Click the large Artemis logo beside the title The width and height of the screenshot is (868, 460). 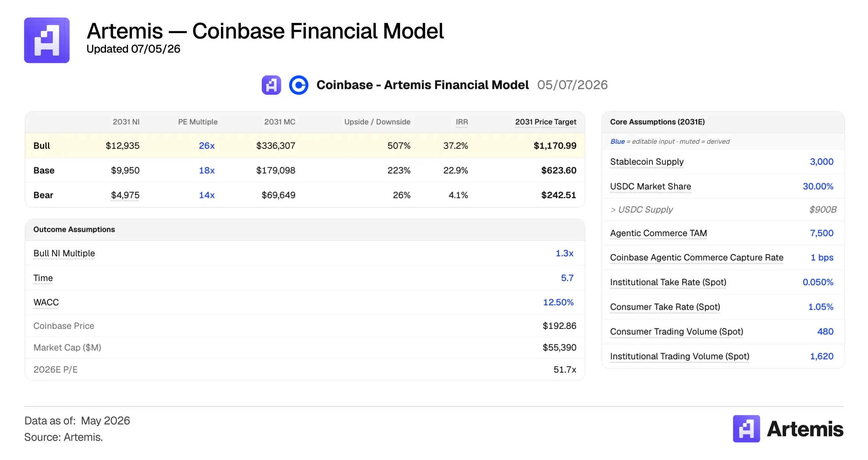(x=47, y=40)
